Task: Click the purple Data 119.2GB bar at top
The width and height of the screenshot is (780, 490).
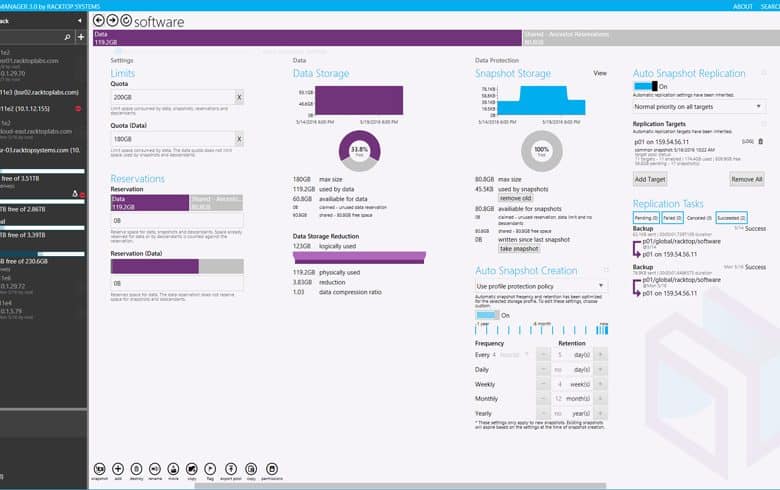Action: coord(307,38)
